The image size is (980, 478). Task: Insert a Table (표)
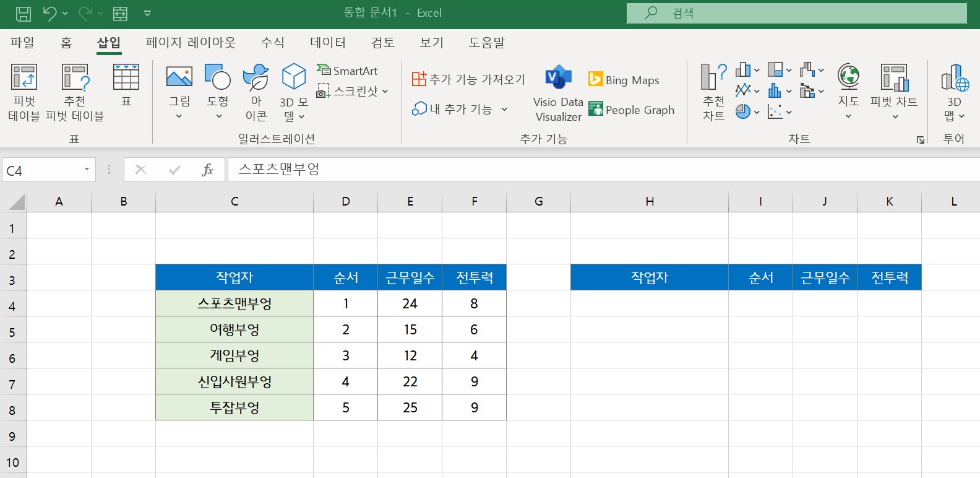pos(126,85)
